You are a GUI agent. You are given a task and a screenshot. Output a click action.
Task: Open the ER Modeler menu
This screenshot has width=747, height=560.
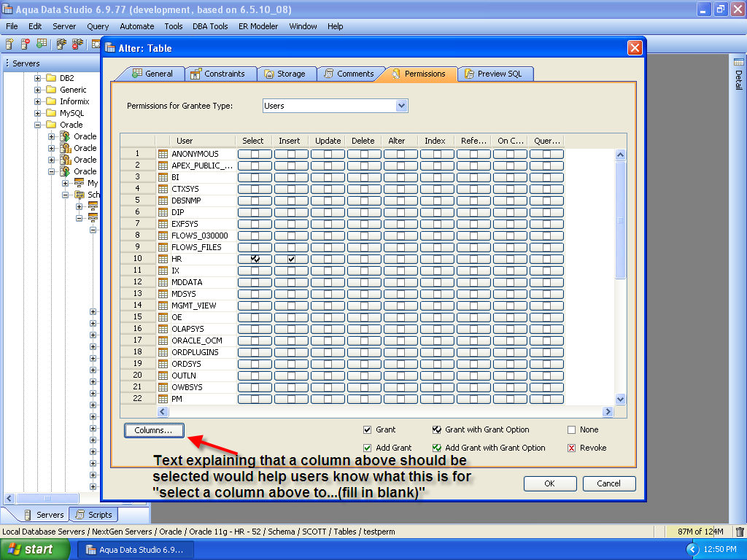point(258,26)
